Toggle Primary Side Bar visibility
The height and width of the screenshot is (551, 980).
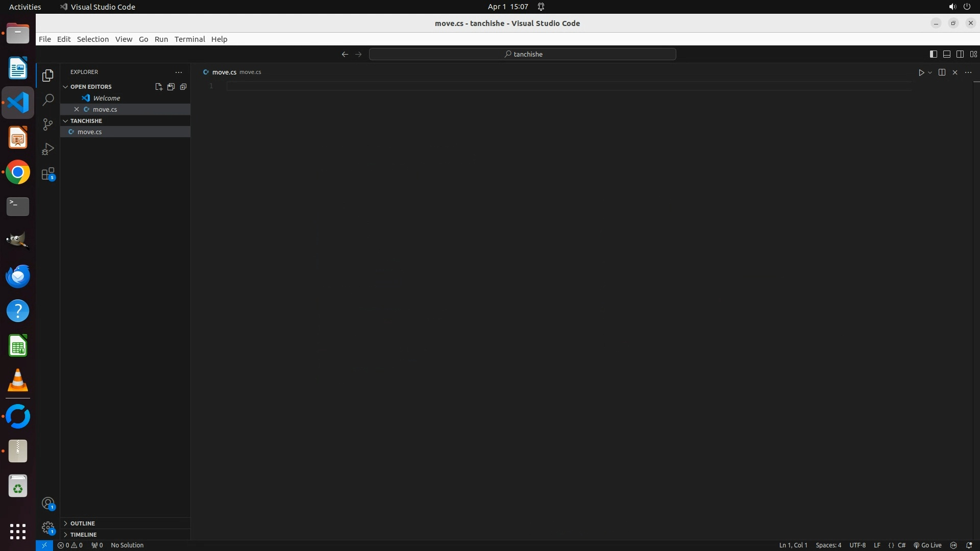click(933, 54)
